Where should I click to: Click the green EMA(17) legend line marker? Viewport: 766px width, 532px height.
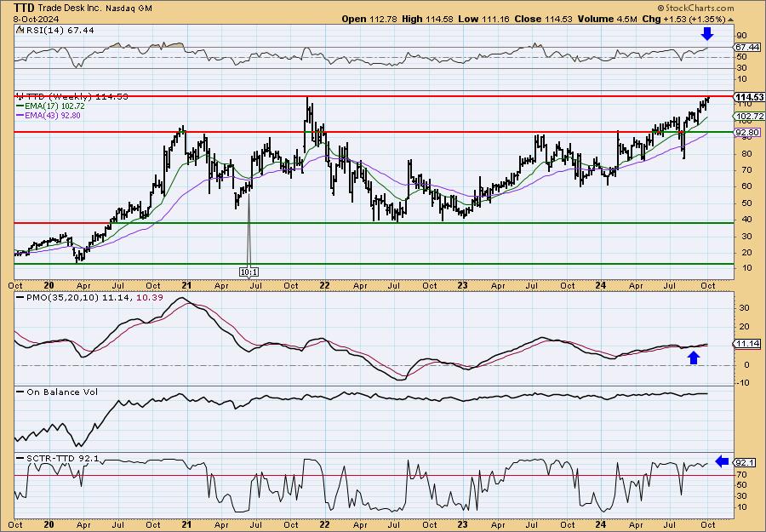click(x=20, y=106)
